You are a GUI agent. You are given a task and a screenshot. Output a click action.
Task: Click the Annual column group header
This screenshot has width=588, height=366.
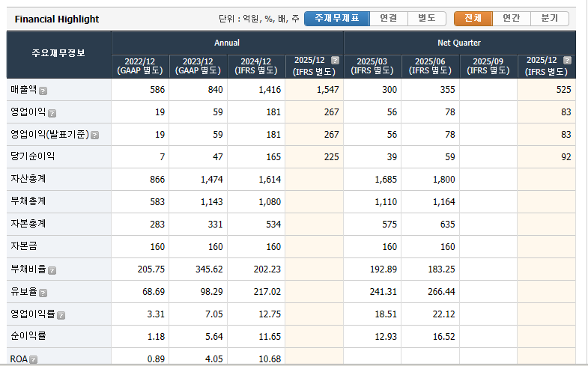point(227,43)
